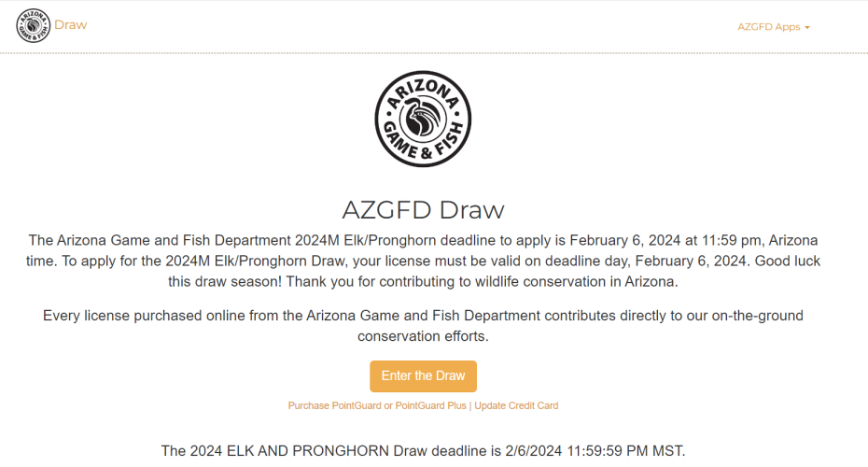Click the orange Enter the Draw button
Screen dimensions: 868x467
[423, 376]
